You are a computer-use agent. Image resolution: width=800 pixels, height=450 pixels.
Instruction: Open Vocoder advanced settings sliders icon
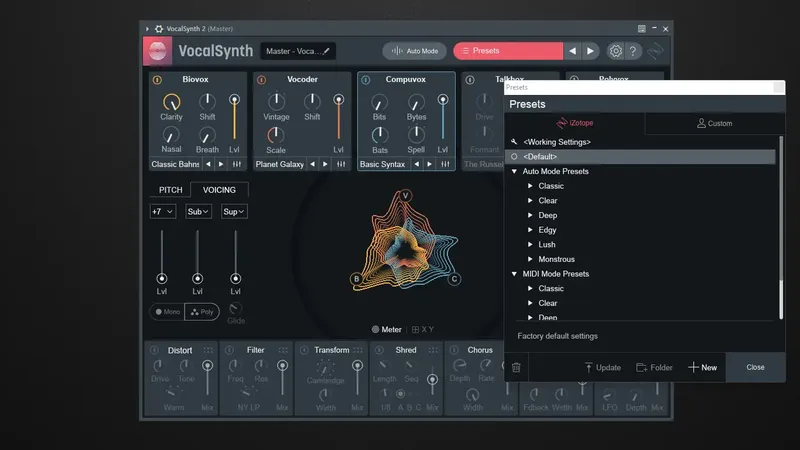coord(341,164)
